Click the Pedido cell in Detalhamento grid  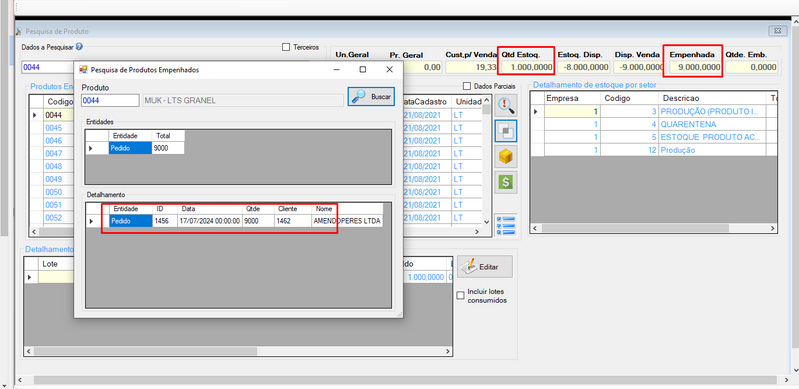(130, 221)
